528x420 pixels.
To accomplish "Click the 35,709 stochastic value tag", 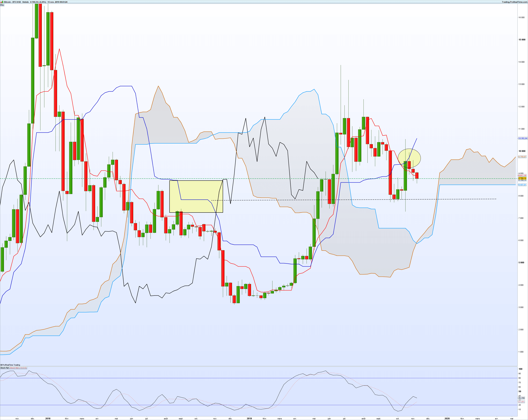I will [521, 398].
